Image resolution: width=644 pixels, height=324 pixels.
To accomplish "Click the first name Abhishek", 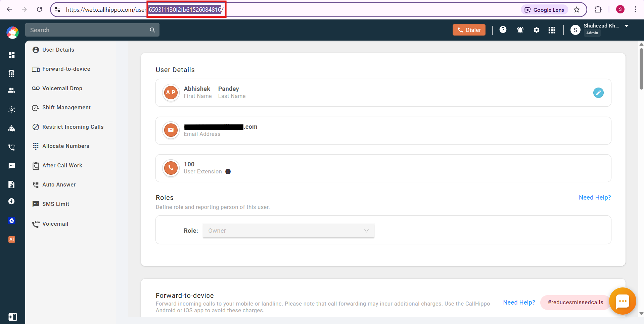I will (x=197, y=89).
